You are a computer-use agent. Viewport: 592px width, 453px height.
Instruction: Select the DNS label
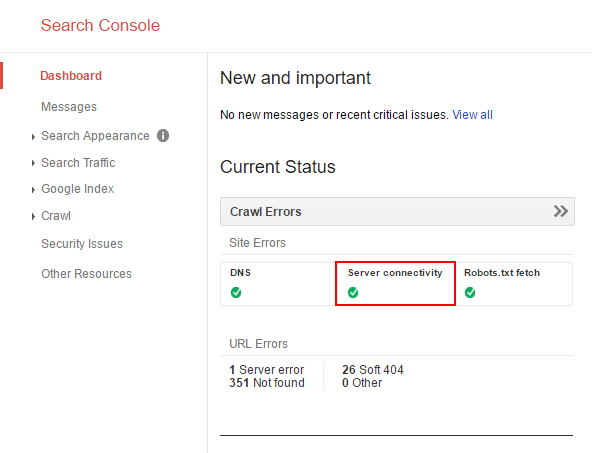[x=240, y=273]
